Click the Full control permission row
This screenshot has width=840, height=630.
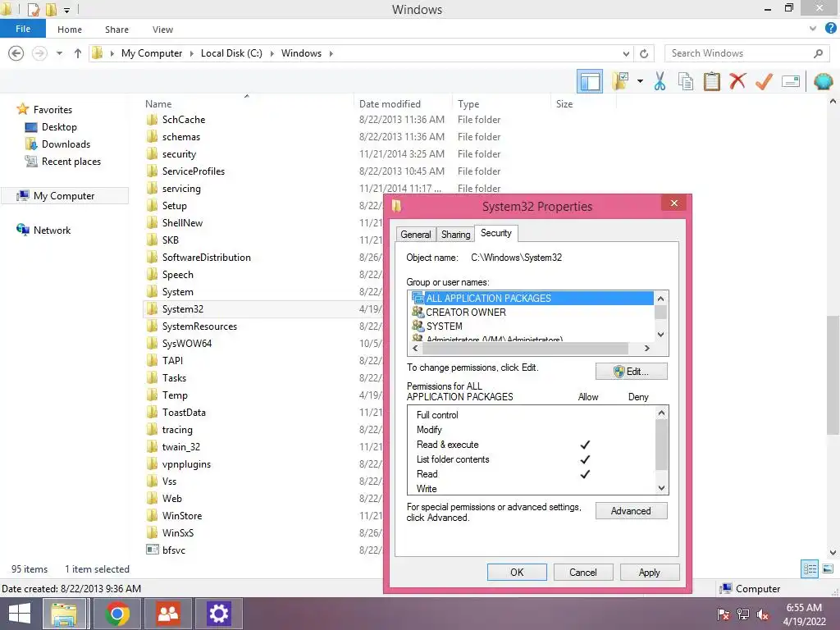coord(532,414)
